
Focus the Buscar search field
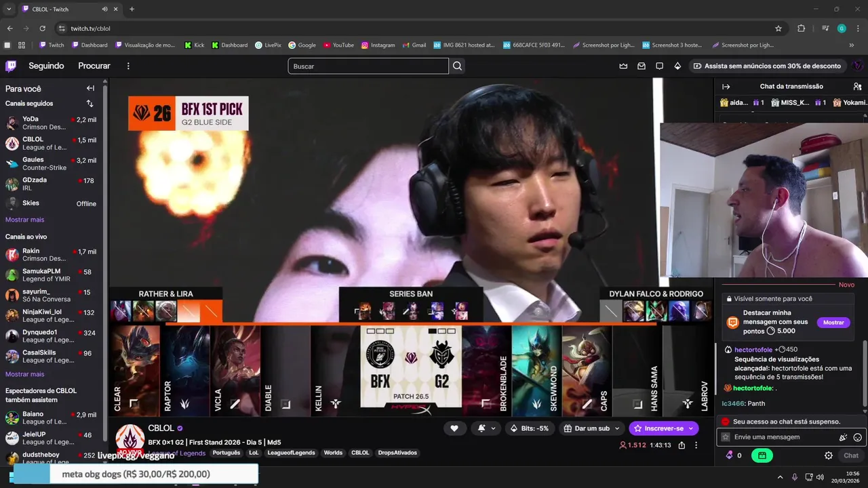point(368,66)
